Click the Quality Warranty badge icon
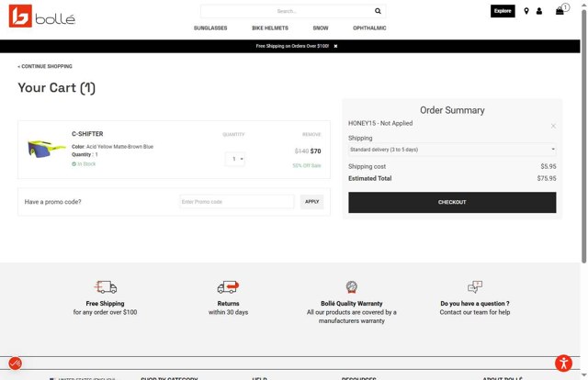 [351, 287]
